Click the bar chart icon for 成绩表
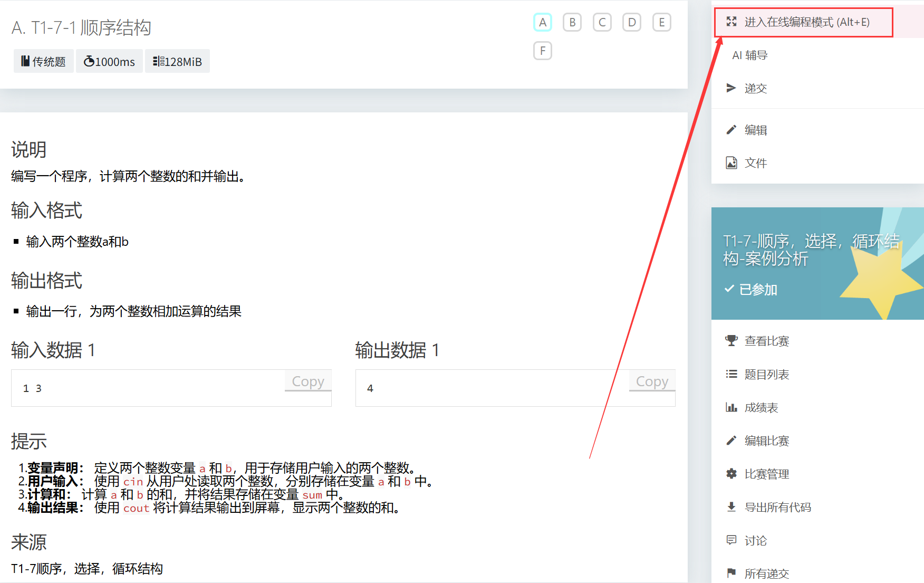924x583 pixels. pos(731,407)
